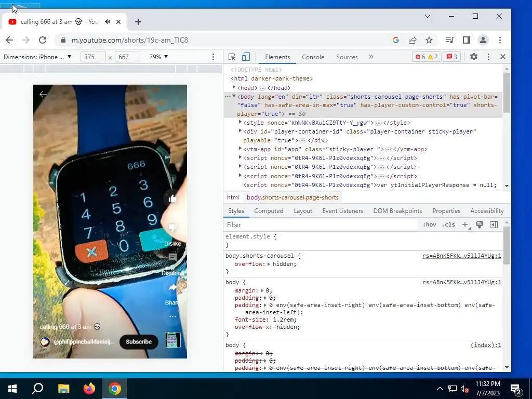Open Firefox from the taskbar
This screenshot has height=399, width=532.
coord(89,389)
